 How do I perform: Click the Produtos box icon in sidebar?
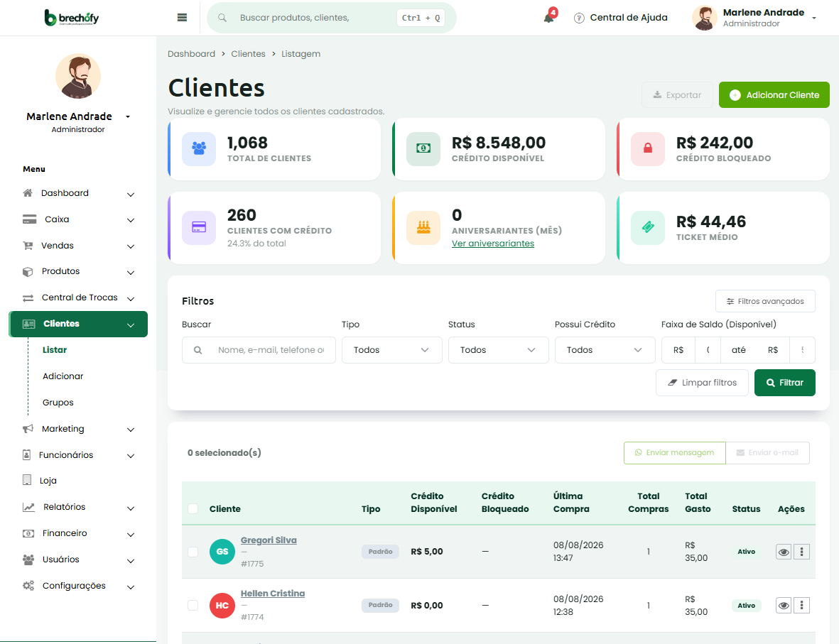tap(28, 272)
